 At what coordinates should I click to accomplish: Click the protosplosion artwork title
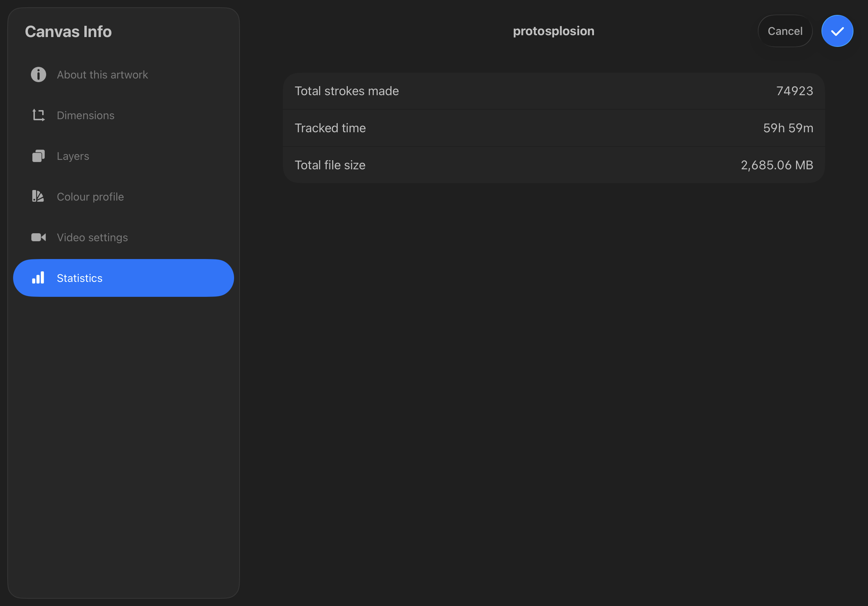pyautogui.click(x=553, y=31)
